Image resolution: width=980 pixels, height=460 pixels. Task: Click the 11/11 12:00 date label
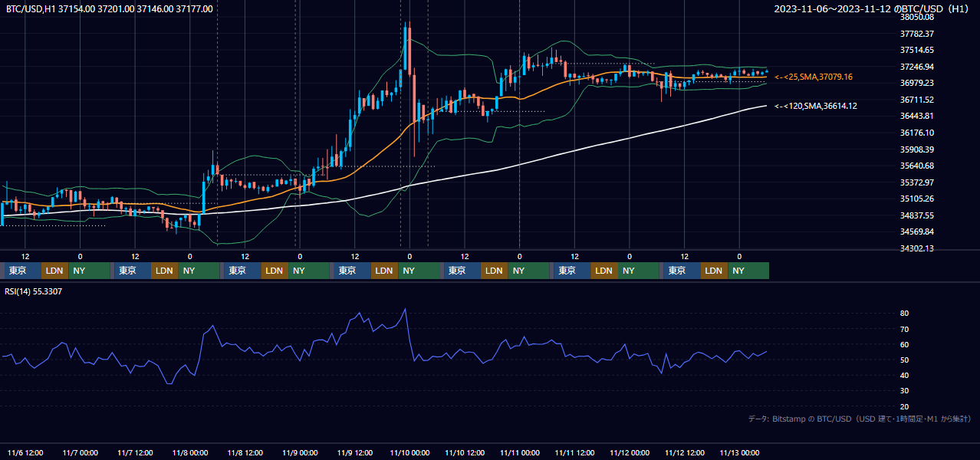574,452
